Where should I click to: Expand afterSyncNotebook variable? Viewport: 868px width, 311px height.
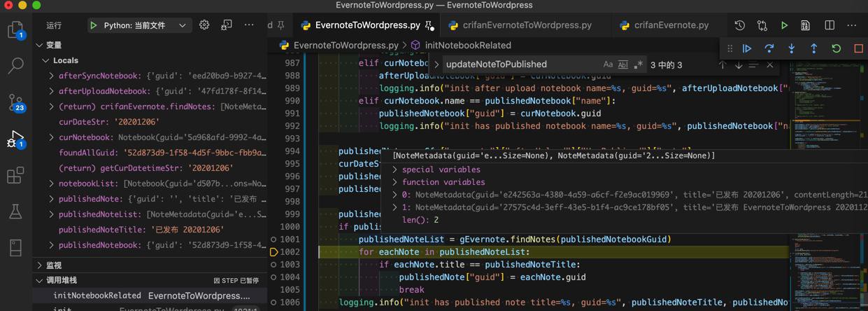tap(51, 76)
